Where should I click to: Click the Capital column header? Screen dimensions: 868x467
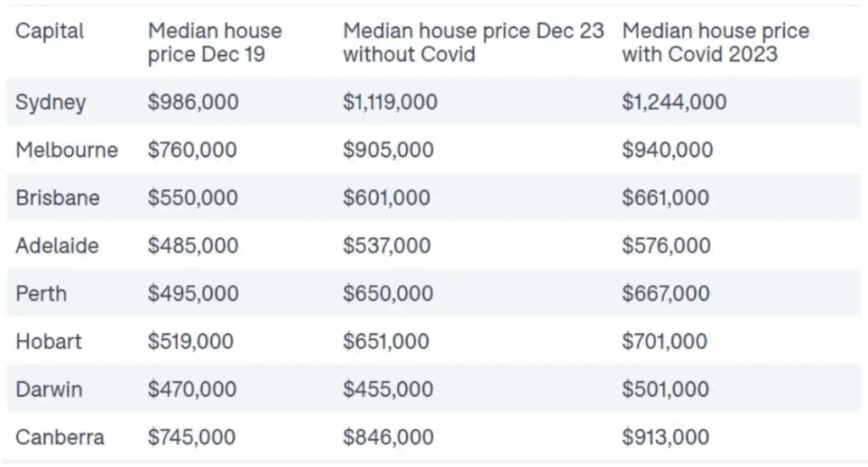(x=50, y=31)
